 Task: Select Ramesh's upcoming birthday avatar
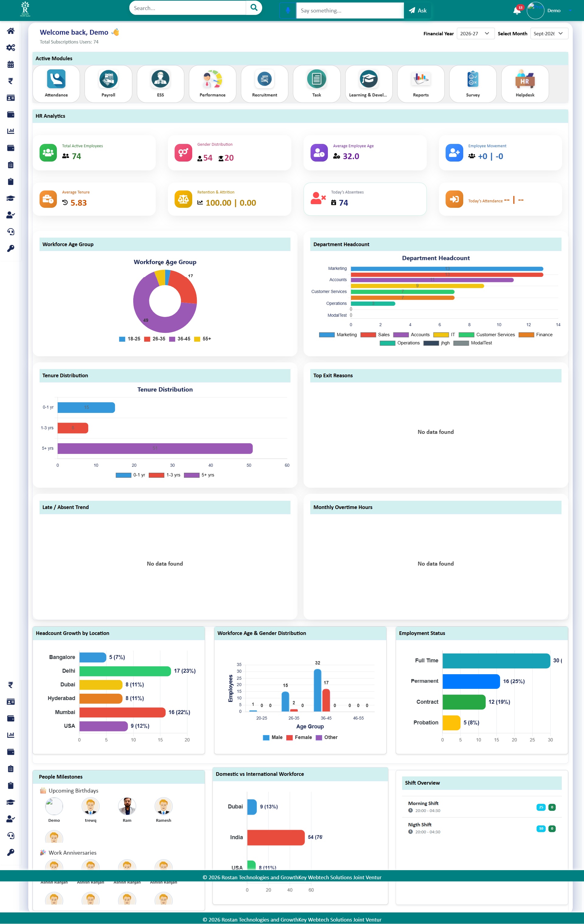pyautogui.click(x=163, y=806)
